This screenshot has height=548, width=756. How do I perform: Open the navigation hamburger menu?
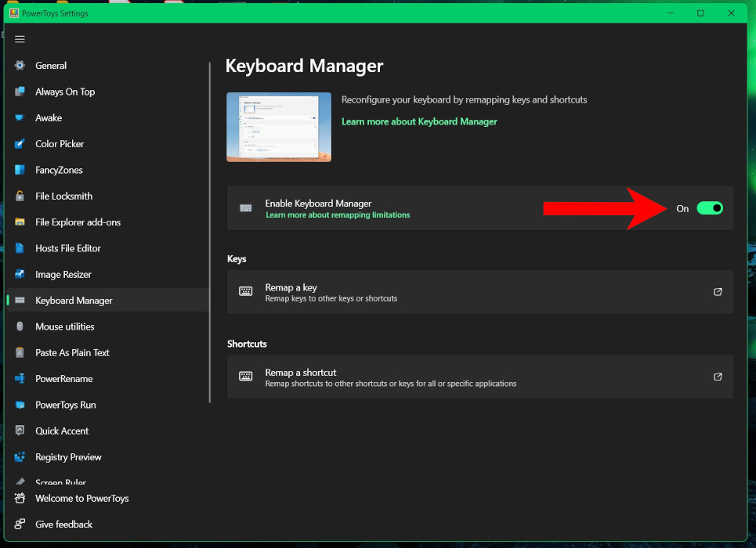(19, 38)
